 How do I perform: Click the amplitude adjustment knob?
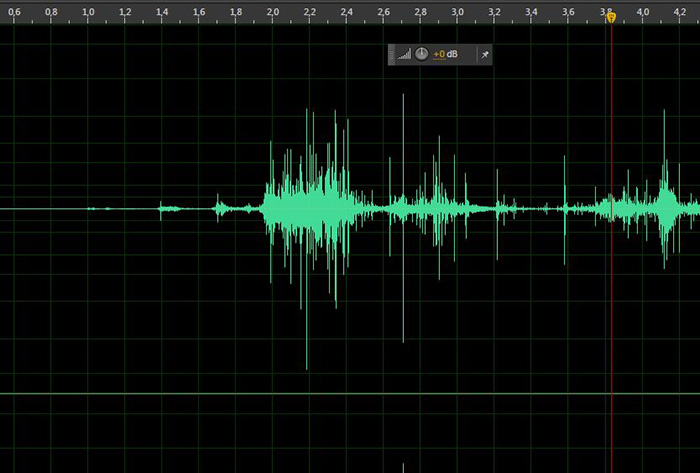[x=421, y=54]
